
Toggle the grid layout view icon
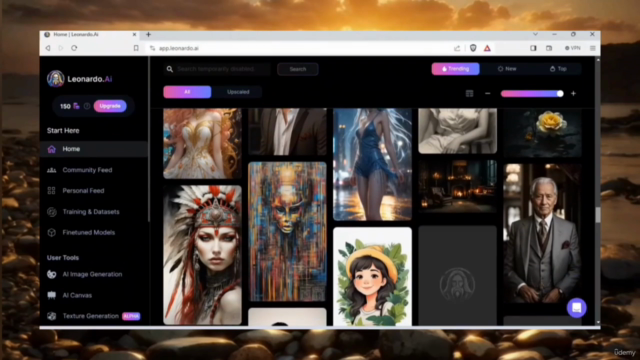tap(469, 93)
